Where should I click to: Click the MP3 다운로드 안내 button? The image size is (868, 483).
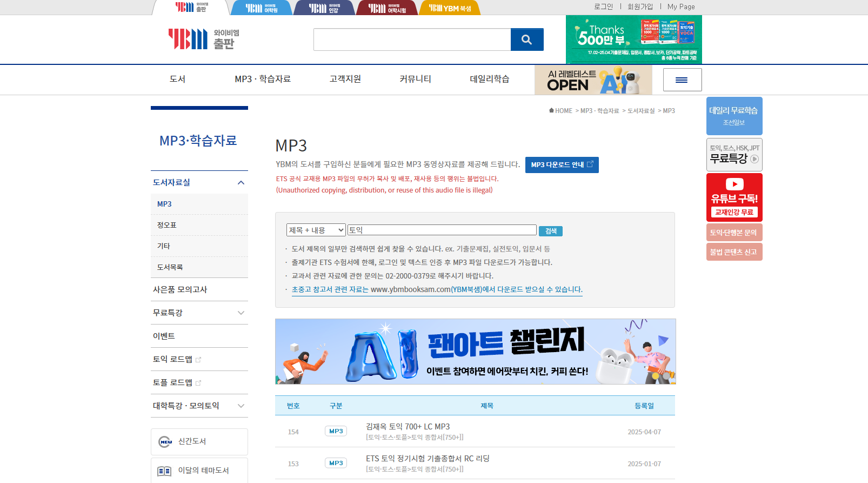(x=562, y=165)
